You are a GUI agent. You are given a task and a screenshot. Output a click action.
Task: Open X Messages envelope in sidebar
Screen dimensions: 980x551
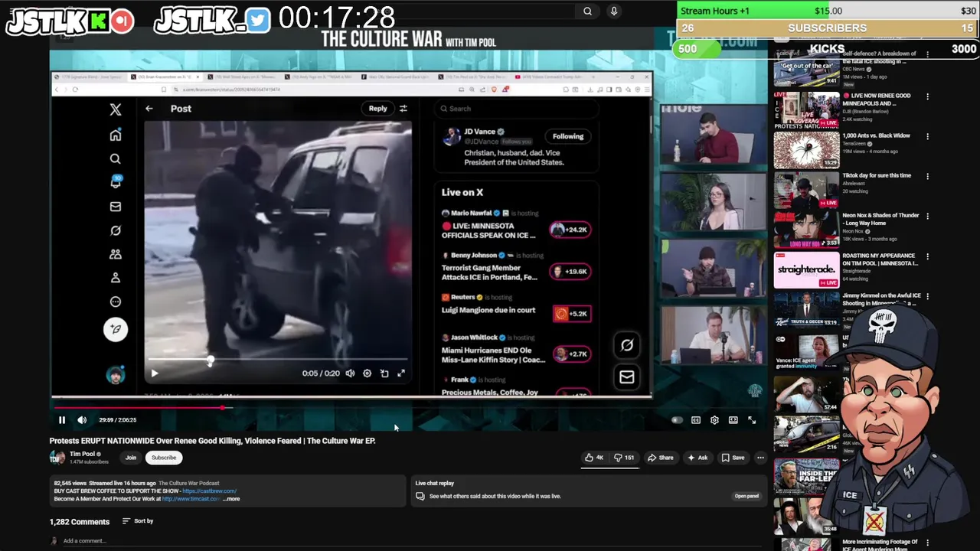116,207
